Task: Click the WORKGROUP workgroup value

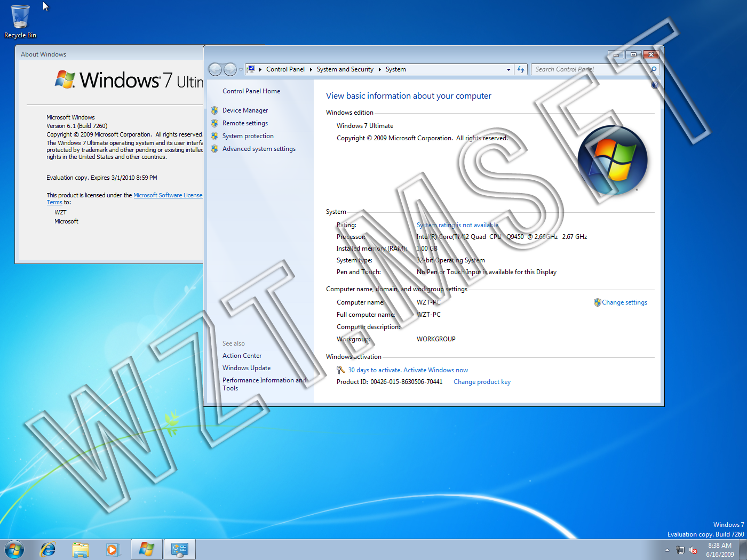Action: click(436, 339)
